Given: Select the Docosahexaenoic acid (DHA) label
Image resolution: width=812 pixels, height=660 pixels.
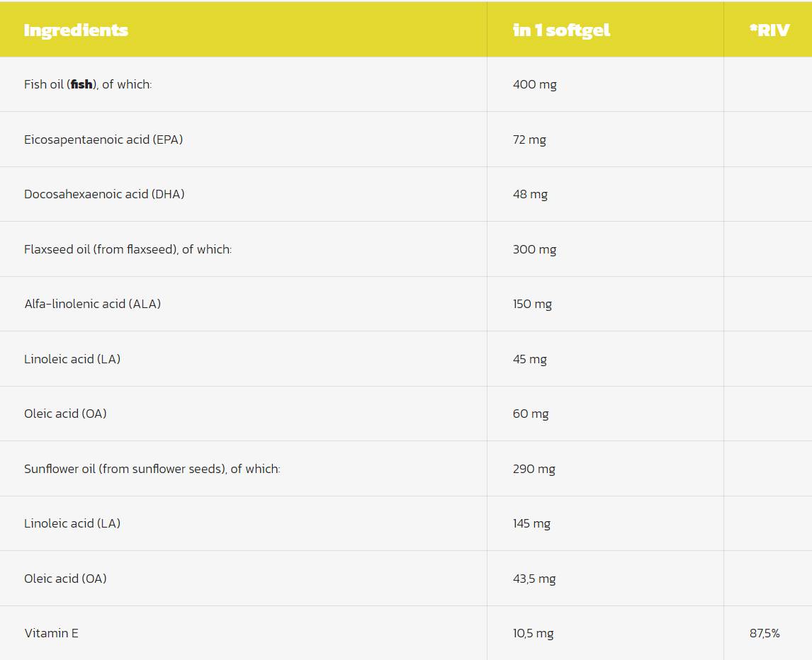Looking at the screenshot, I should [x=104, y=194].
